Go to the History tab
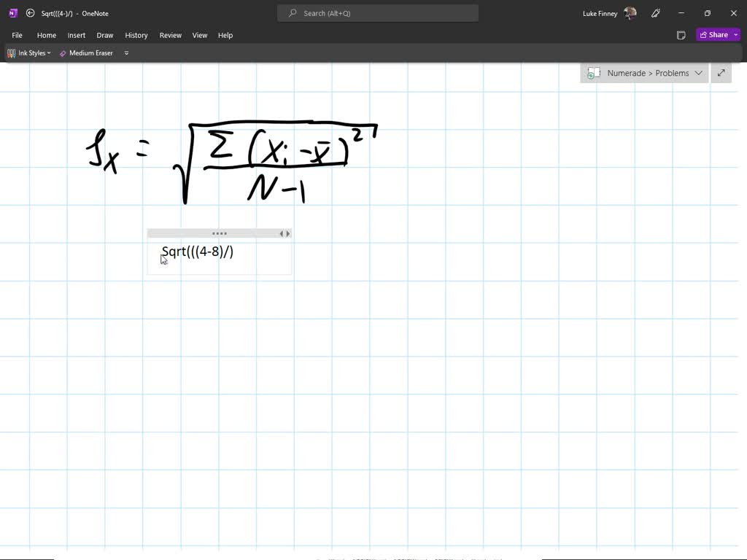 point(136,35)
